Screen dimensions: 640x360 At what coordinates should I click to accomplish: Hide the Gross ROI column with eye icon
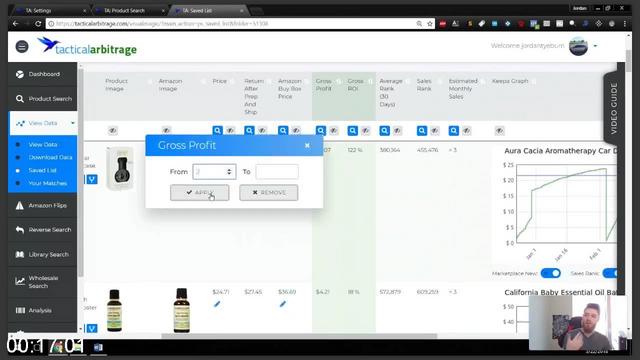pyautogui.click(x=366, y=131)
